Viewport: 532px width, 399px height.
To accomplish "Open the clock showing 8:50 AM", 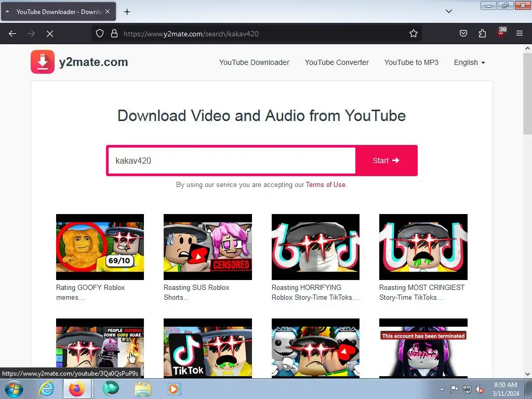I will point(506,389).
